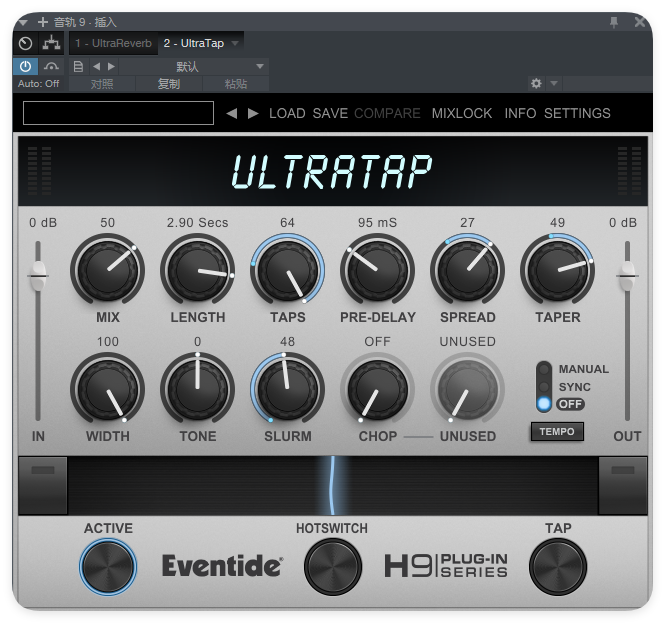
Task: Click the PRE-DELAY knob
Action: 377,270
